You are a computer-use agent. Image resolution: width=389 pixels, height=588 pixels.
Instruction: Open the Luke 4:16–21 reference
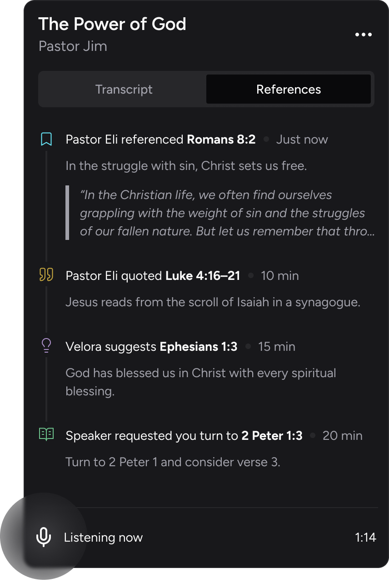pos(203,275)
